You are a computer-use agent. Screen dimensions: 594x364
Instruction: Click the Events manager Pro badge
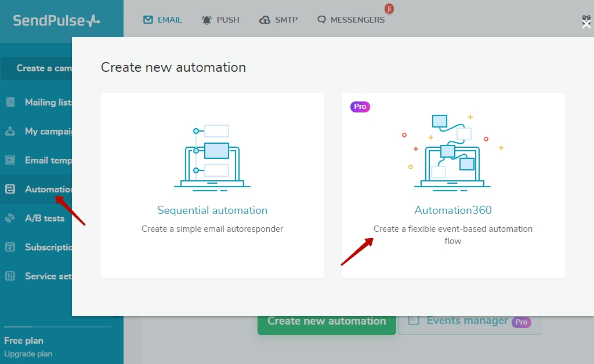tap(521, 322)
